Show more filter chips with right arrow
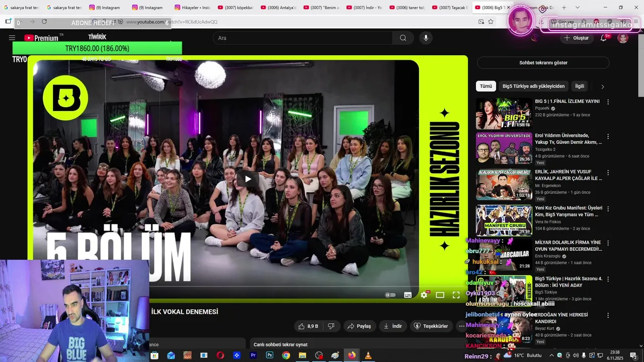The image size is (644, 362). pos(602,86)
